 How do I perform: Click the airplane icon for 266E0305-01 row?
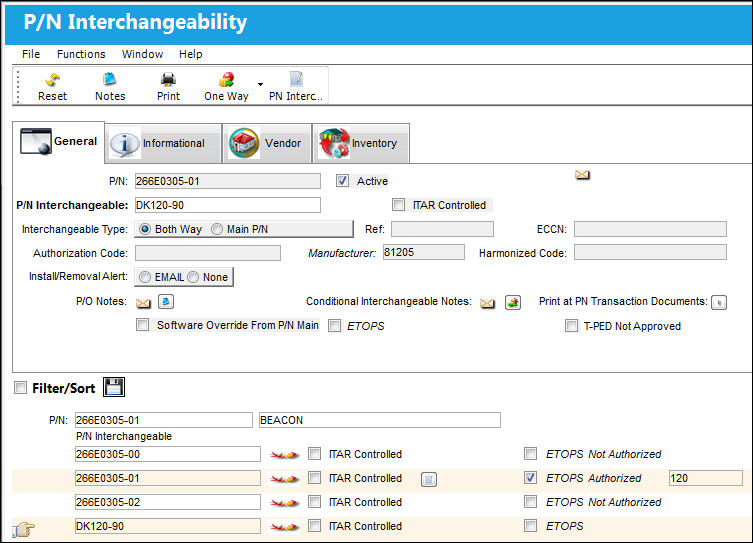point(284,479)
